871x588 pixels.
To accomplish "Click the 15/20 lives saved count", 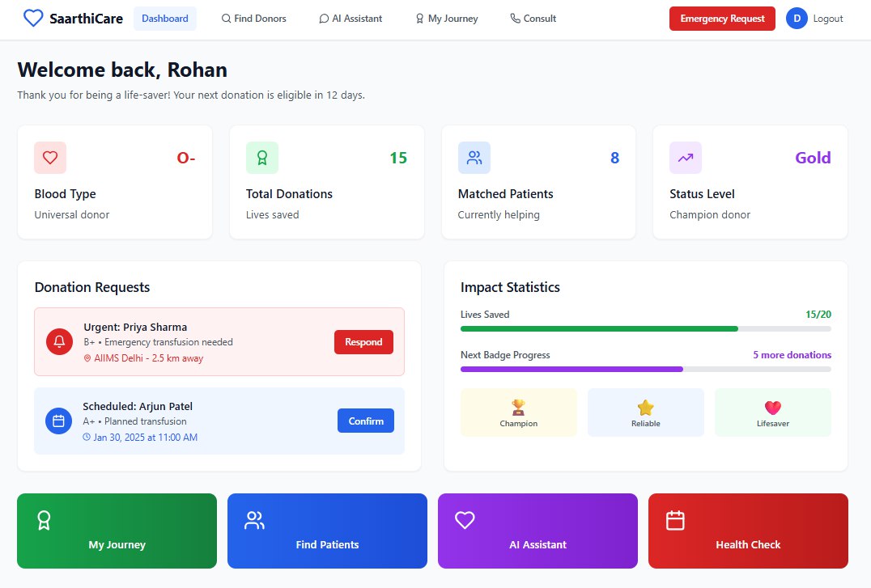I will coord(818,315).
